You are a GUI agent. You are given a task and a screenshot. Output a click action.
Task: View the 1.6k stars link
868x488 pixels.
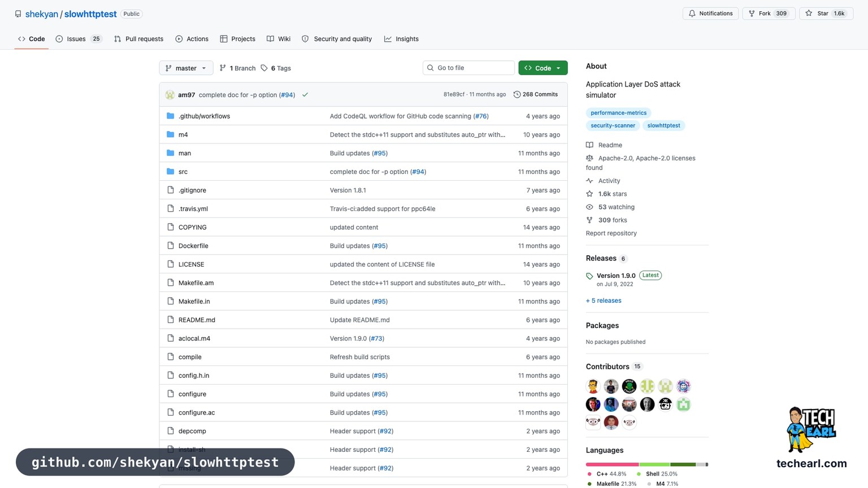point(607,194)
